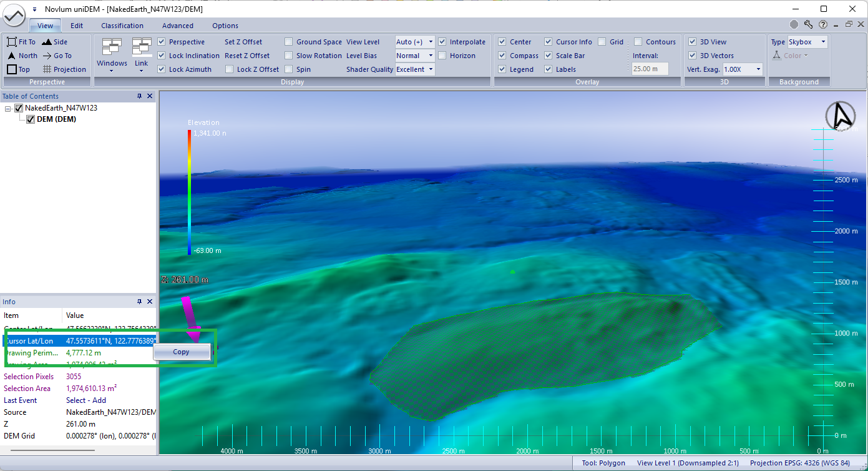Toggle the Interpolate checkbox
This screenshot has height=471, width=868.
coord(442,42)
